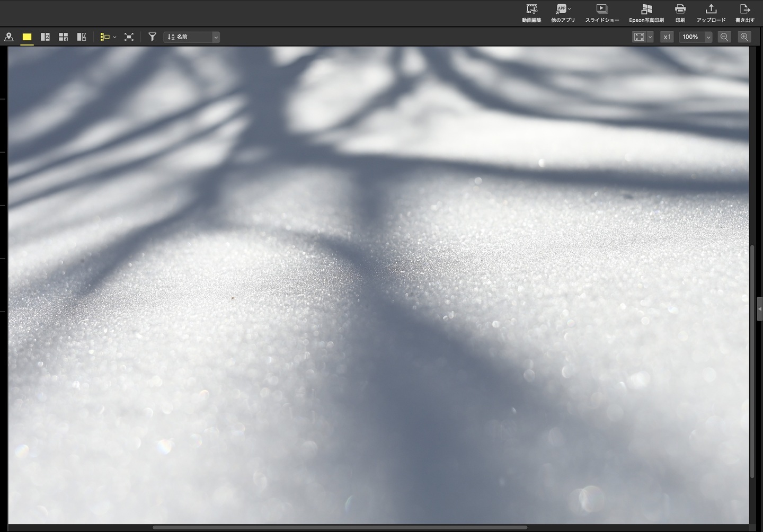This screenshot has height=532, width=763.
Task: Toggle the two-image comparison view
Action: (45, 37)
